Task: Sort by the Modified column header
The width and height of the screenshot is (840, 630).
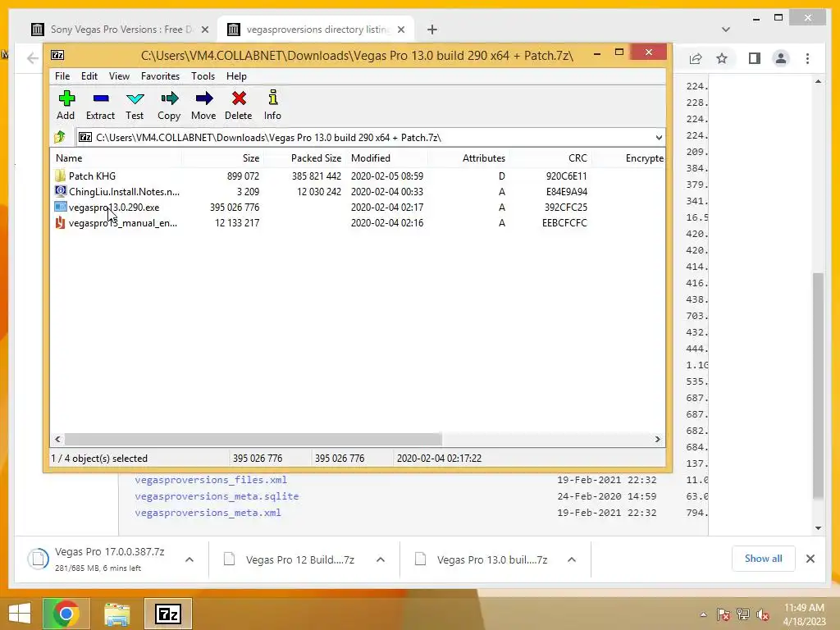Action: pos(387,158)
